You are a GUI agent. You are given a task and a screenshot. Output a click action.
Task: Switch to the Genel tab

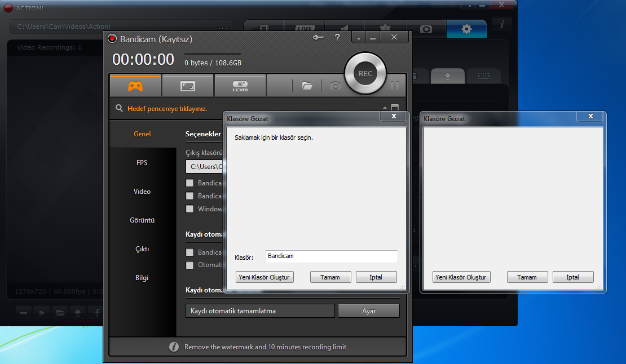click(x=142, y=134)
